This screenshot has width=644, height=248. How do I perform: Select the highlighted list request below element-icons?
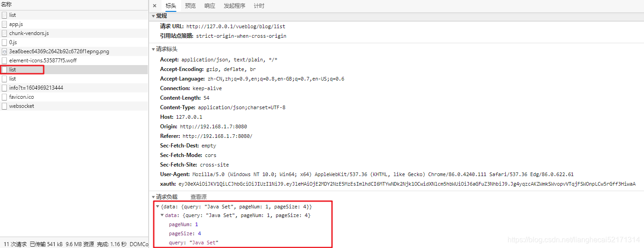[x=74, y=70]
